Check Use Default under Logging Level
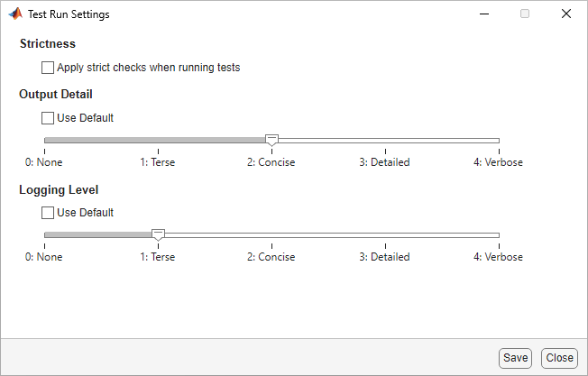This screenshot has width=588, height=376. coord(48,213)
